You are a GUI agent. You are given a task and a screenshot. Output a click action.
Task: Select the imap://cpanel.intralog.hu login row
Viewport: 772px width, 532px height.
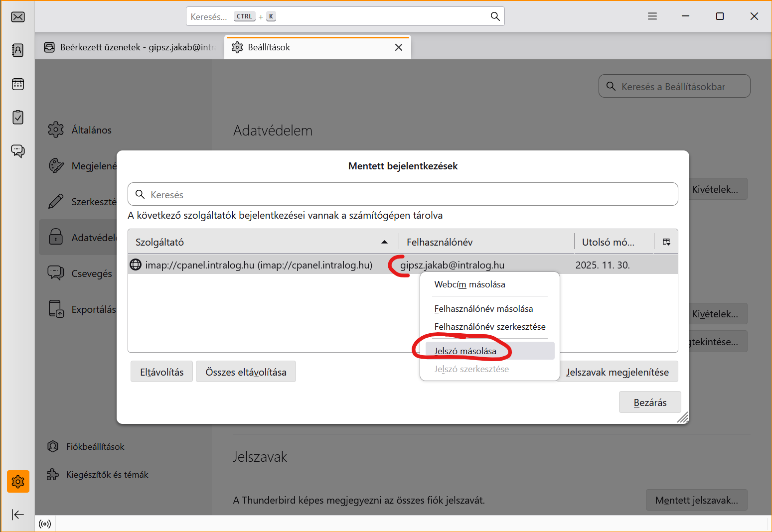pos(259,265)
